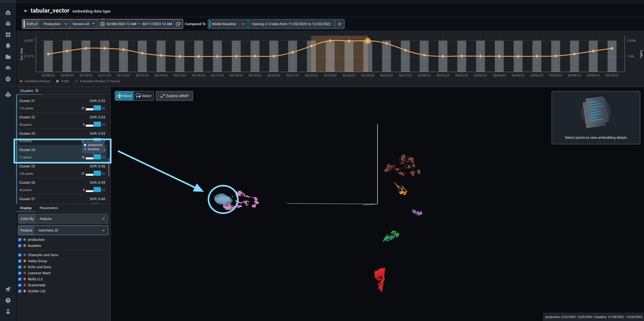Toggle the Scammeds merchant checkbox
Image resolution: width=644 pixels, height=321 pixels.
coord(20,285)
